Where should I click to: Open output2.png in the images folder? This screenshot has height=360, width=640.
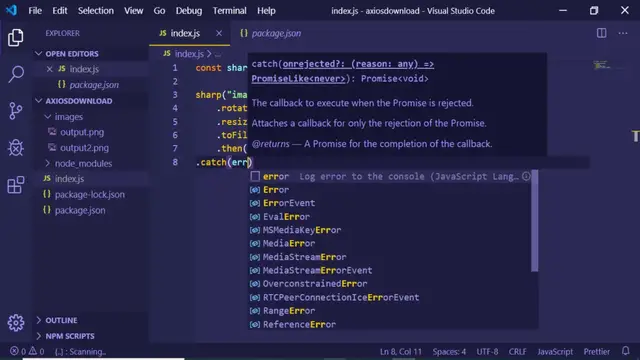point(84,148)
